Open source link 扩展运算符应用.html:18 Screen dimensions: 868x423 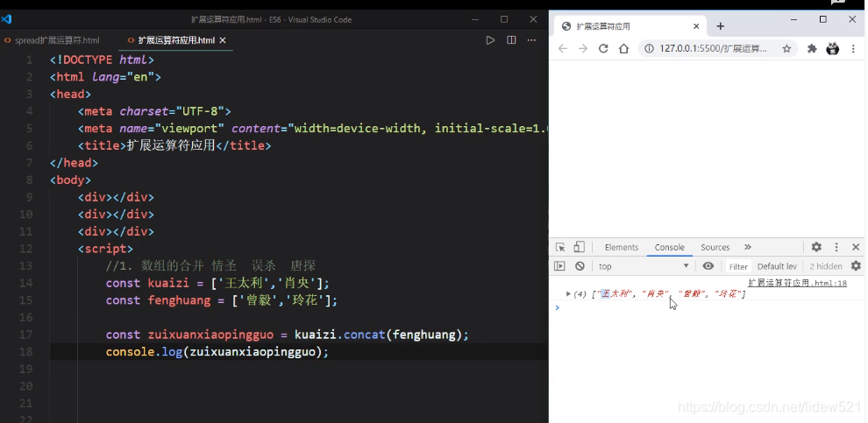tap(797, 283)
